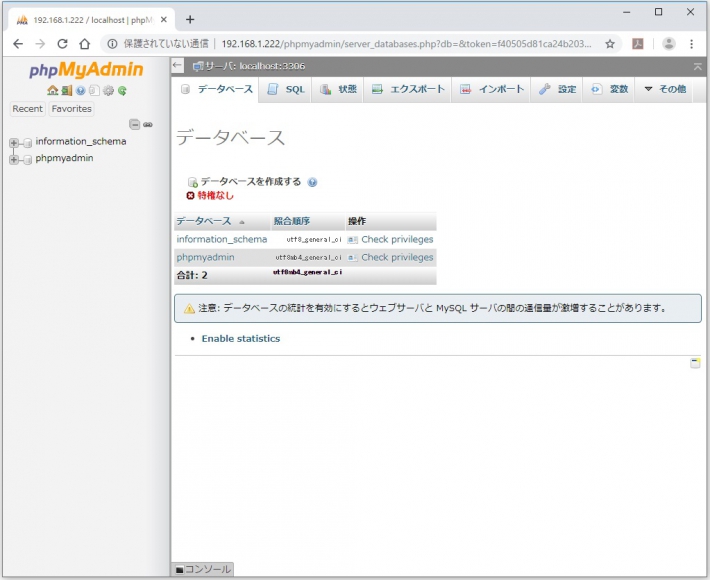Viewport: 710px width, 580px height.
Task: Bookmark this page with the star icon
Action: pos(610,44)
